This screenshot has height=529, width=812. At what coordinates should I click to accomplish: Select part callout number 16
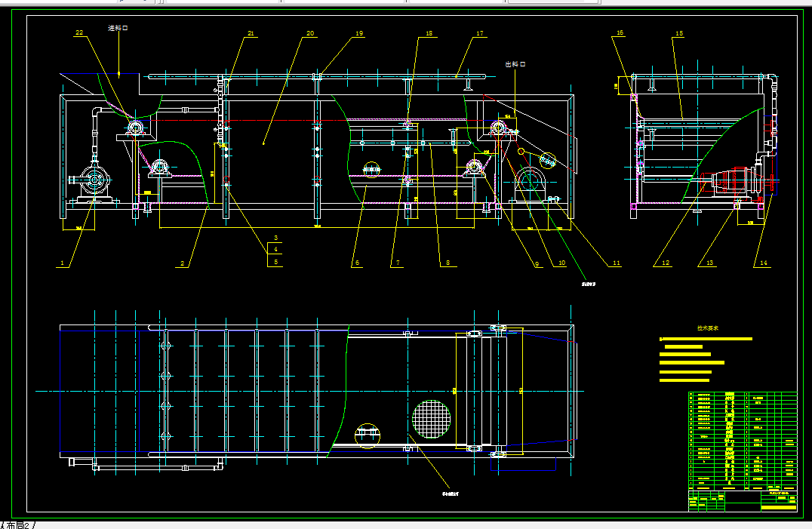tap(620, 32)
